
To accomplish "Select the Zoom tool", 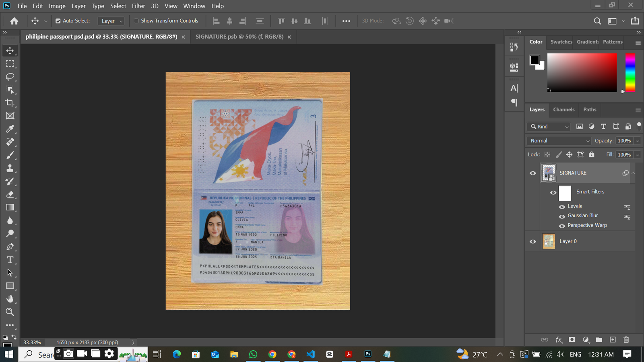I will point(10,312).
